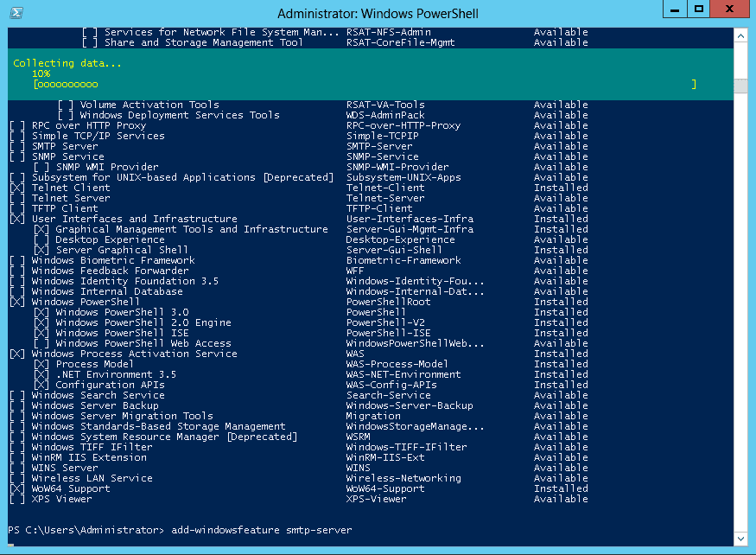Maximize the PowerShell console window
Viewport: 756px width, 555px height.
coord(700,10)
